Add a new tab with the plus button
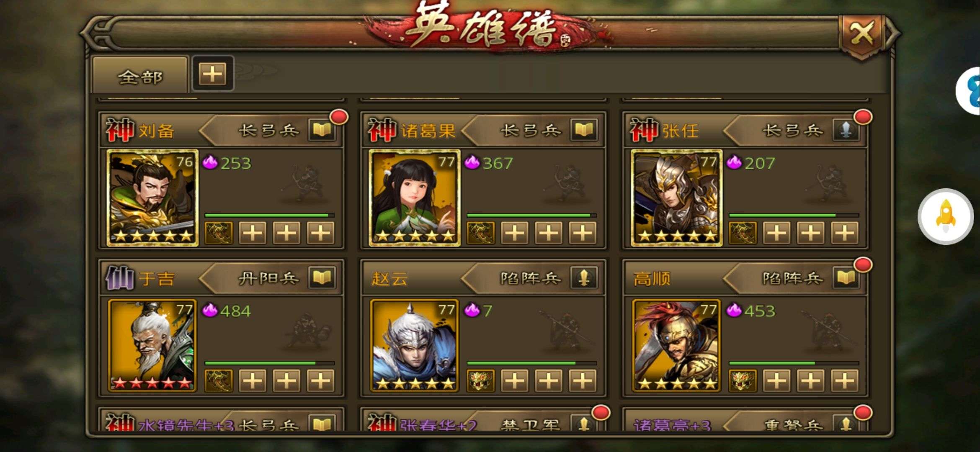 212,74
